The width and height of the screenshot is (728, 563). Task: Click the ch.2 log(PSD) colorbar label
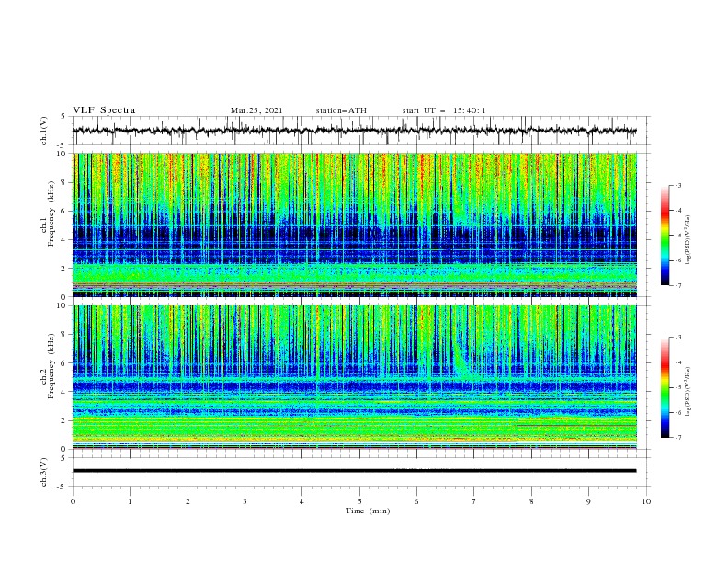click(x=688, y=392)
